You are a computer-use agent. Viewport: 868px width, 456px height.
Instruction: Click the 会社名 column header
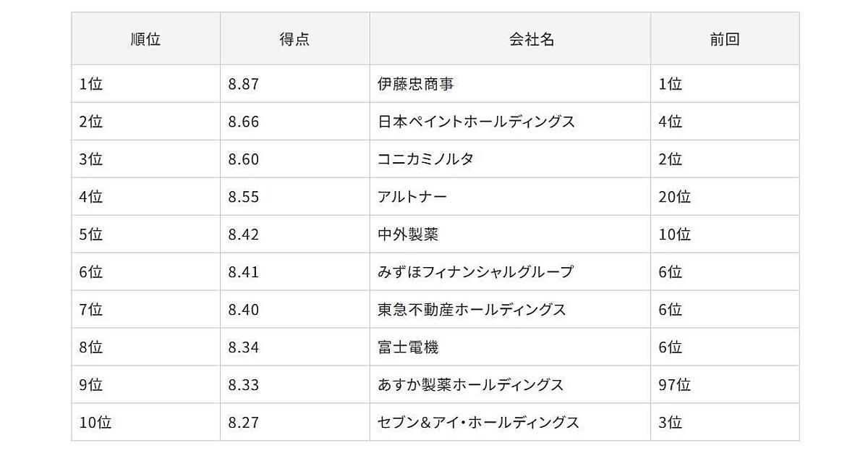point(532,39)
